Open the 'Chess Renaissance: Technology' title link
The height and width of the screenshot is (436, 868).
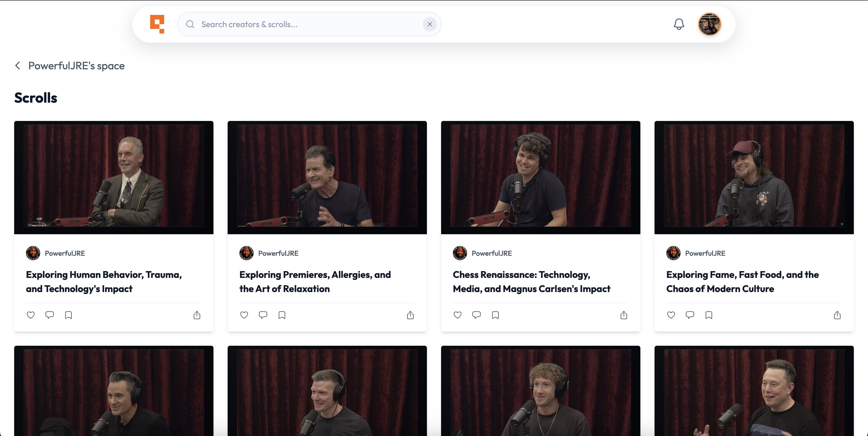[x=531, y=281]
